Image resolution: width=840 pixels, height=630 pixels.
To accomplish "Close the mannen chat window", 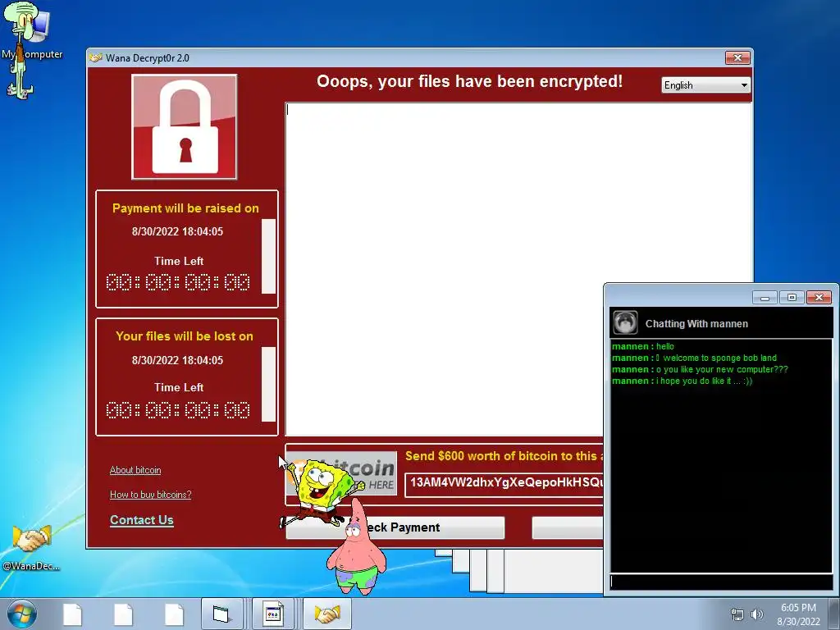I will [x=819, y=297].
